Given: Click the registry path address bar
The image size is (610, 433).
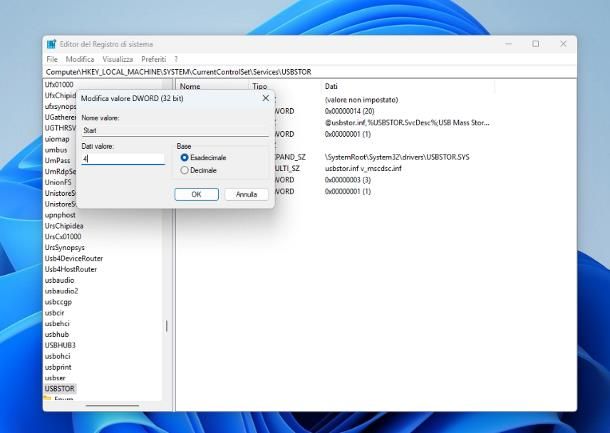Looking at the screenshot, I should tap(310, 72).
